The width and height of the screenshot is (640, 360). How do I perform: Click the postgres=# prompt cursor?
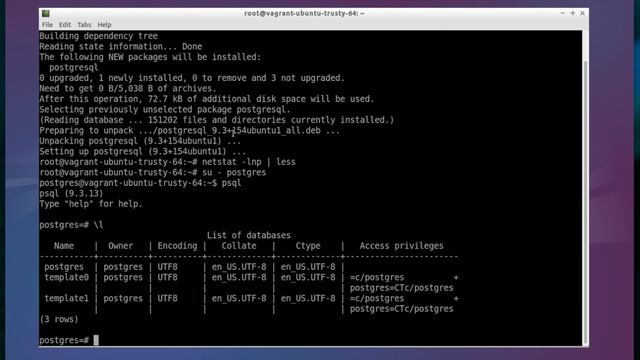tap(96, 340)
